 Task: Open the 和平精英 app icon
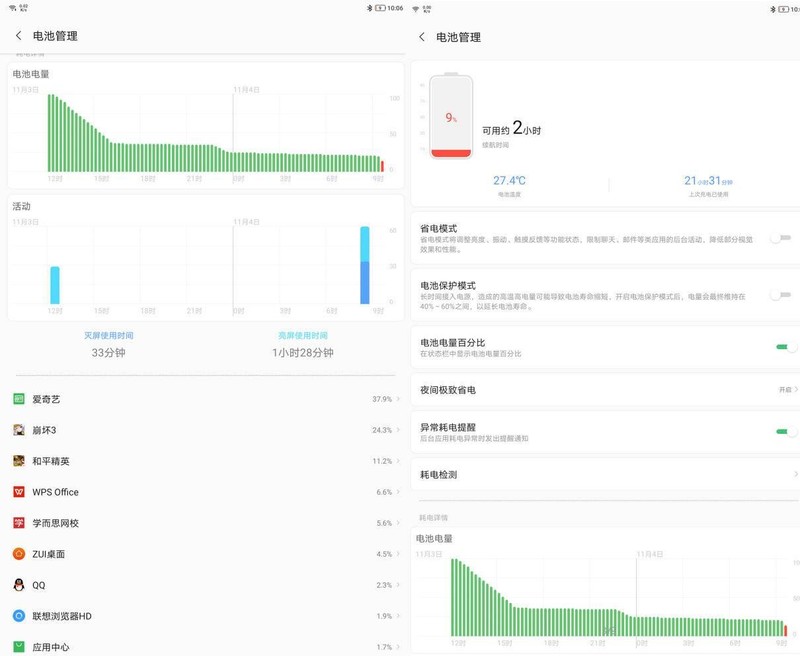(x=19, y=461)
